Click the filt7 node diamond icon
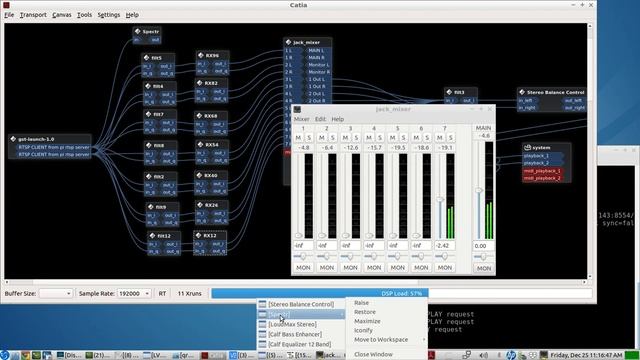This screenshot has height=360, width=640. pos(149,114)
